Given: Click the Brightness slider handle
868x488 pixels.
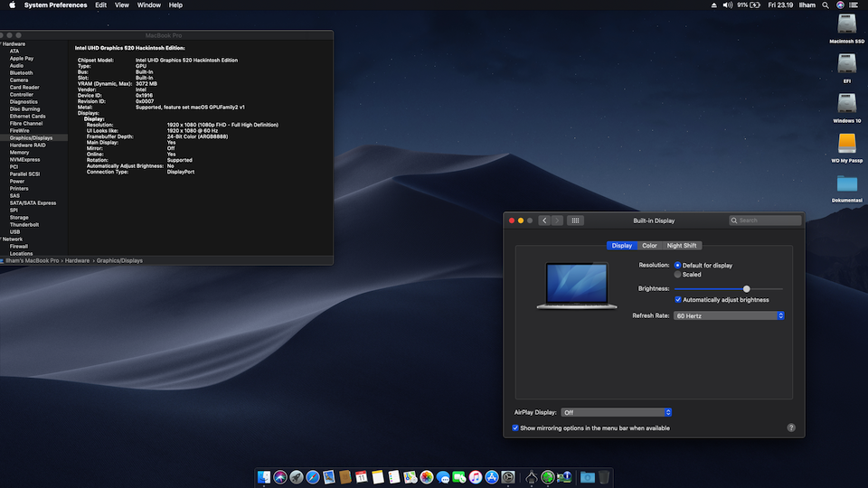Looking at the screenshot, I should point(746,289).
